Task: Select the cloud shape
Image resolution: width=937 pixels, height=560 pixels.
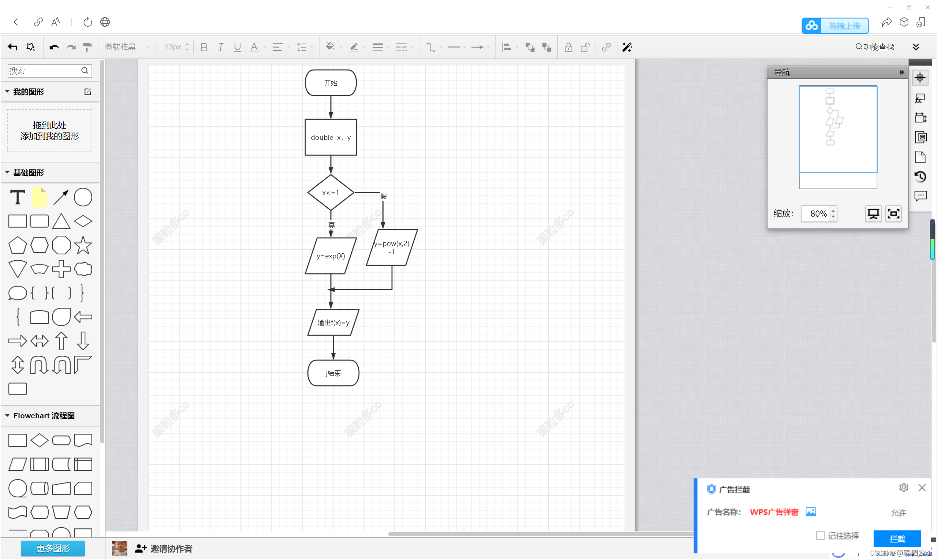Action: (83, 269)
